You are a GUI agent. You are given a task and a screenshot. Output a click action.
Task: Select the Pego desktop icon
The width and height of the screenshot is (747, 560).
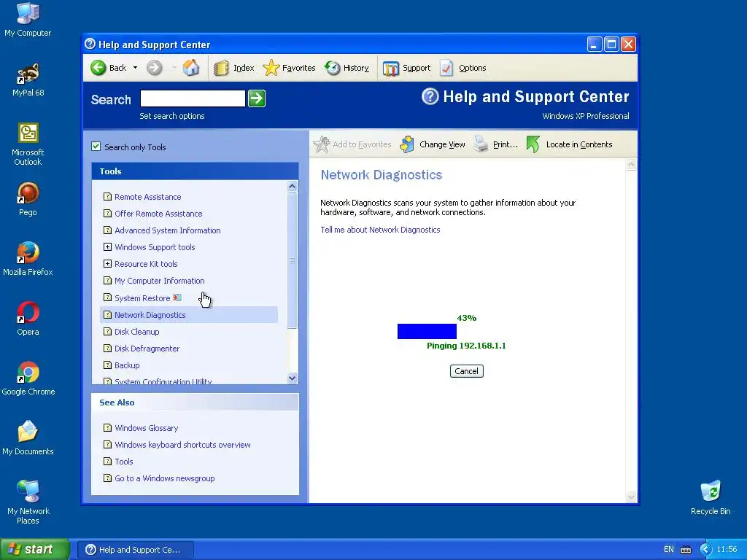[28, 199]
